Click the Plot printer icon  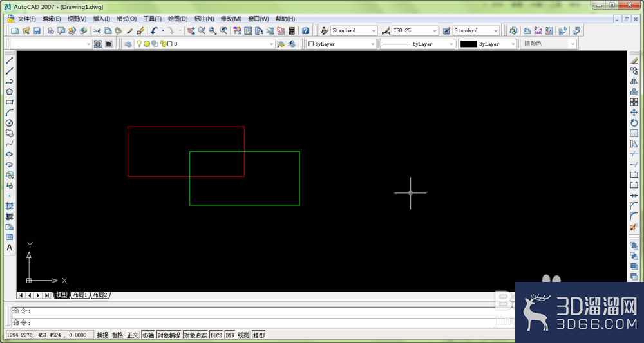(50, 31)
